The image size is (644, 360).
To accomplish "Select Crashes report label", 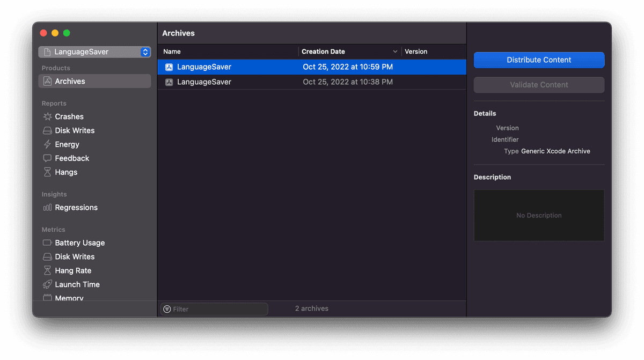I will (69, 116).
